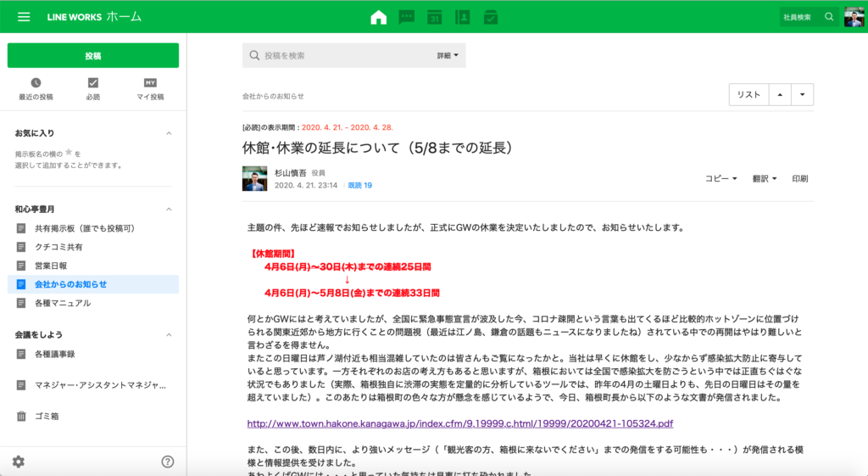Viewport: 868px width, 476px height.
Task: Open the chat messages icon in top bar
Action: pyautogui.click(x=407, y=17)
